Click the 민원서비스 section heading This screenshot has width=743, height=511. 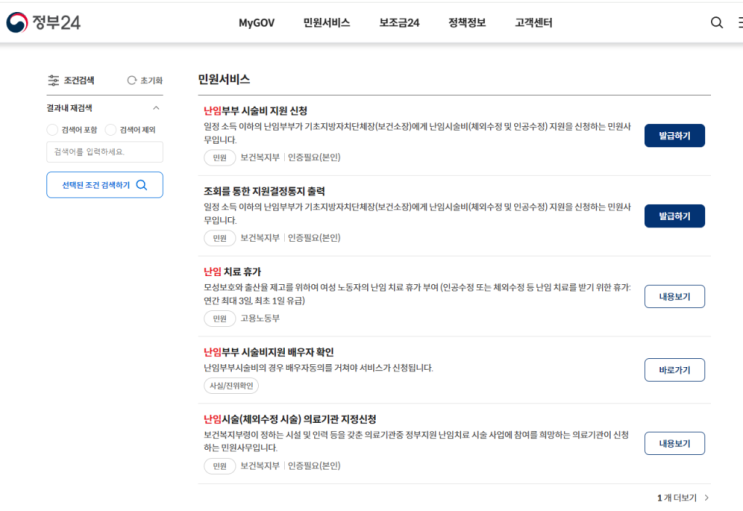[x=224, y=80]
